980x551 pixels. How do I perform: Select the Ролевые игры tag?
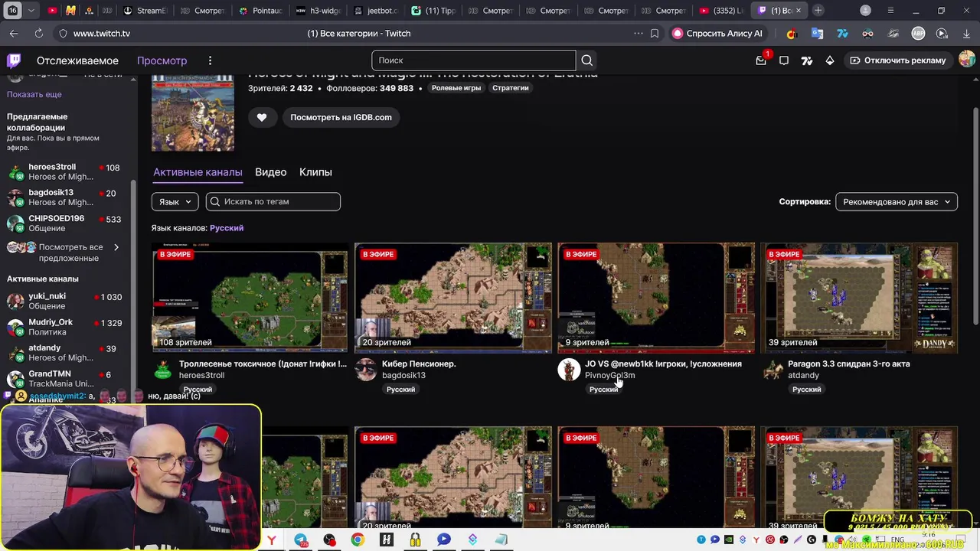[456, 88]
